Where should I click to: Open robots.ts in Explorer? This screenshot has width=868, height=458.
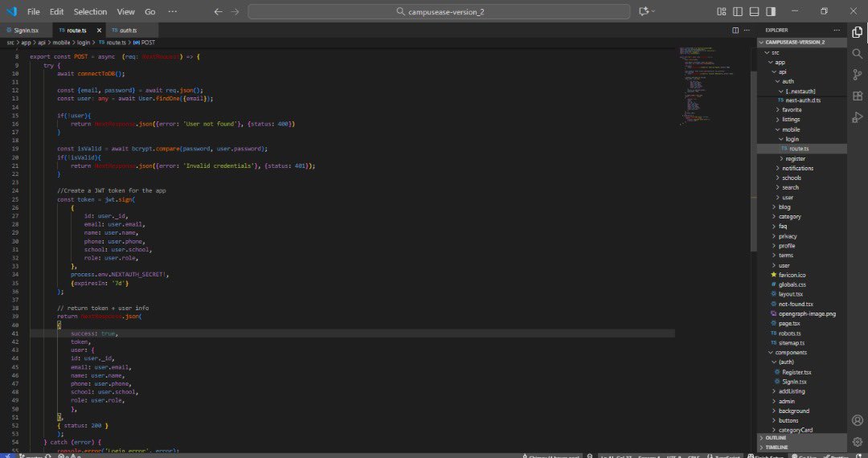pos(802,333)
